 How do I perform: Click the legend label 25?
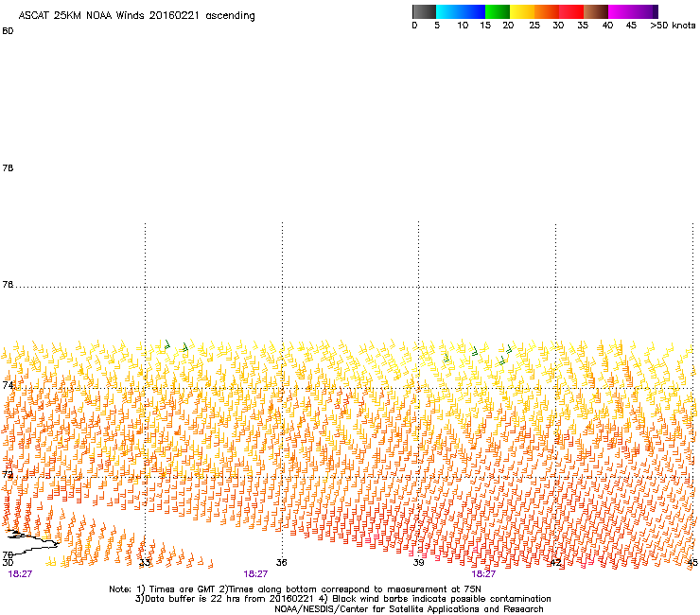pyautogui.click(x=534, y=26)
